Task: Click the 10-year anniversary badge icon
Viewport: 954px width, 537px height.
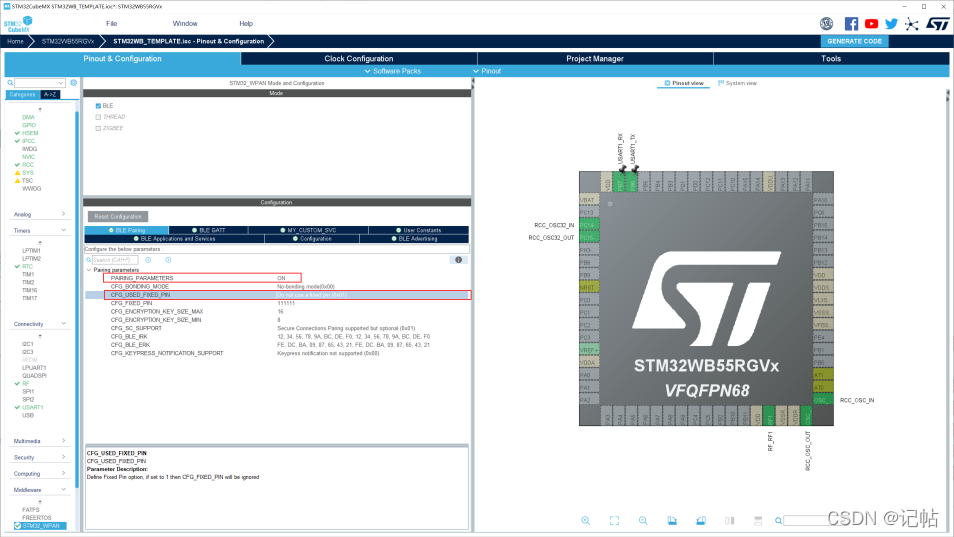Action: [826, 24]
